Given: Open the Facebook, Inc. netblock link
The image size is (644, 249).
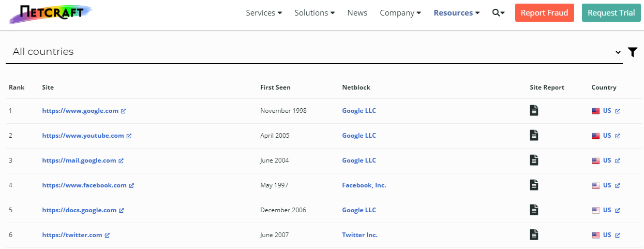Looking at the screenshot, I should [x=364, y=185].
